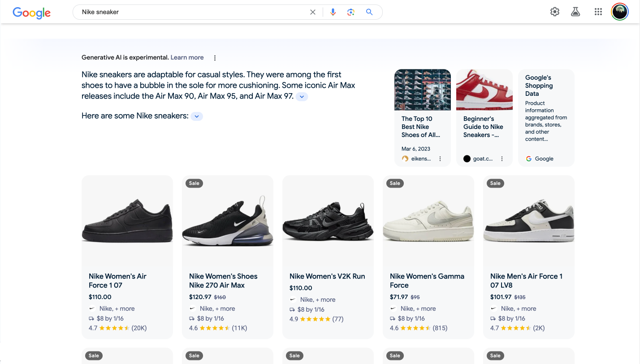This screenshot has width=640, height=364.
Task: Click the blue search magnifier icon
Action: (369, 12)
